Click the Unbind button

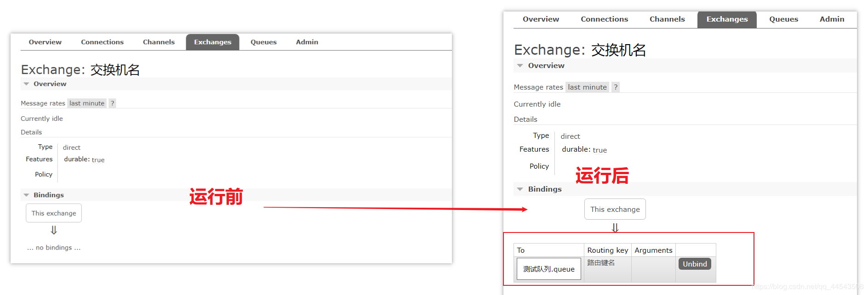[x=695, y=264]
